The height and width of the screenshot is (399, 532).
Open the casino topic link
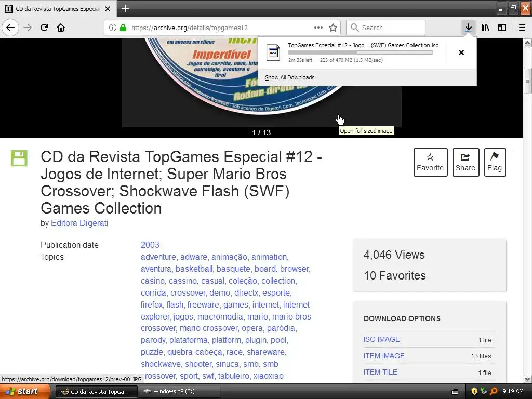(153, 281)
